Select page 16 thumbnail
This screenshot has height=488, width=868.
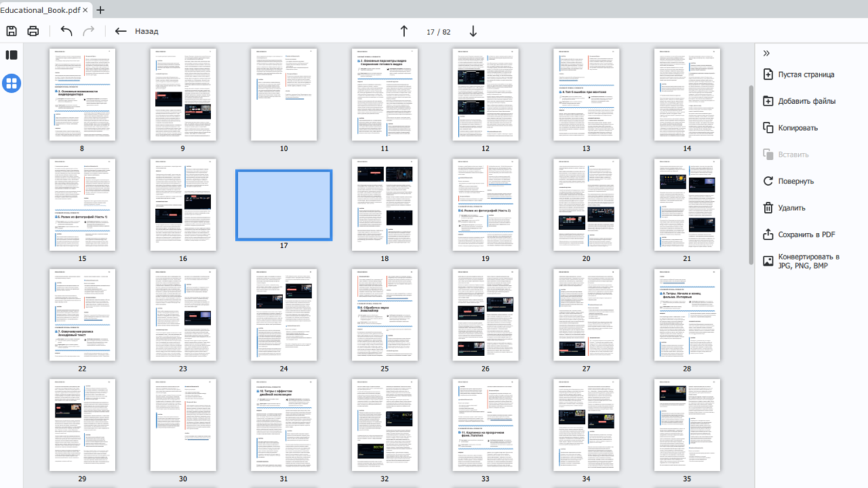[x=183, y=205]
